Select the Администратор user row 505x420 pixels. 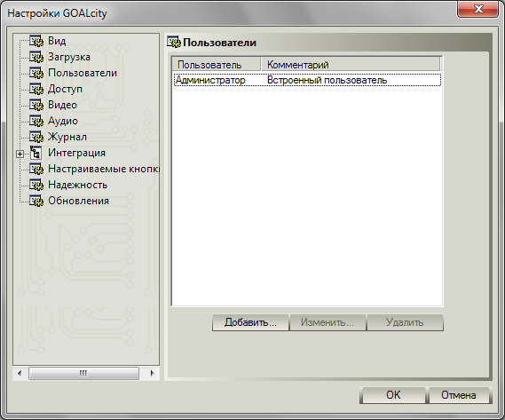tap(308, 80)
